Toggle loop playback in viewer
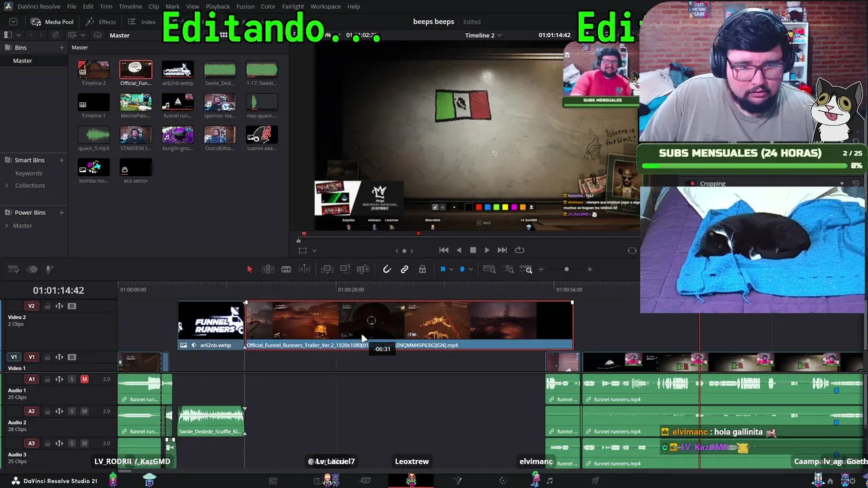Screen dimensions: 868x488 point(519,250)
